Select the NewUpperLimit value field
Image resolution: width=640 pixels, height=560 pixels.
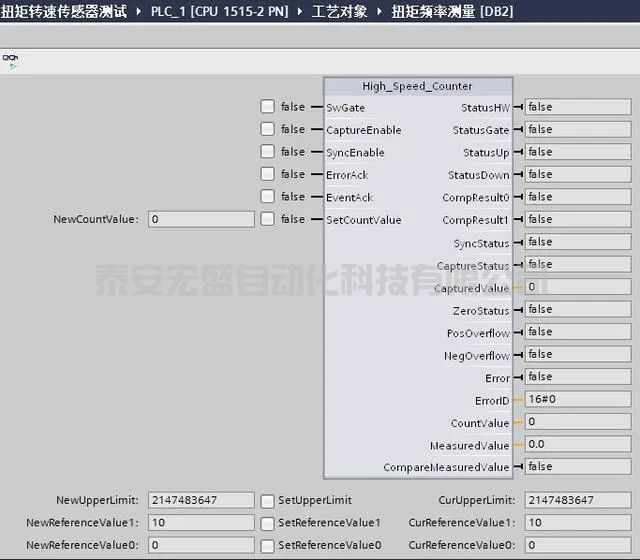[201, 500]
